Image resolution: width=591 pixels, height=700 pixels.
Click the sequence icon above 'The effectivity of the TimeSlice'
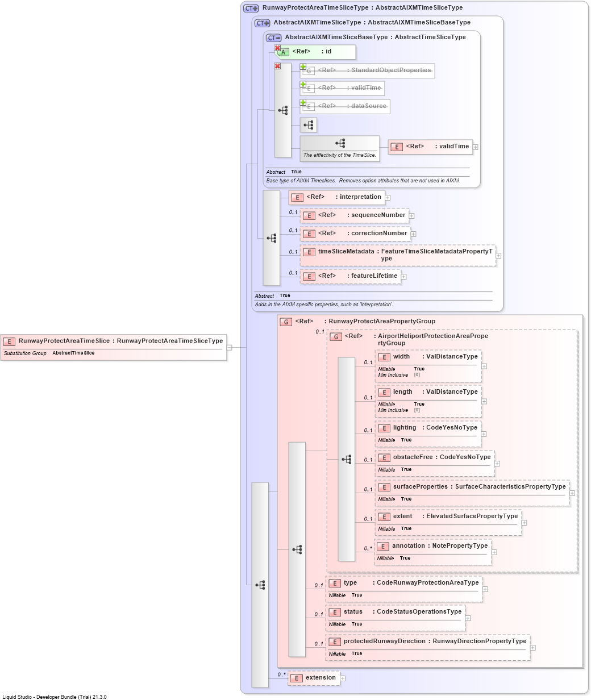(x=340, y=143)
